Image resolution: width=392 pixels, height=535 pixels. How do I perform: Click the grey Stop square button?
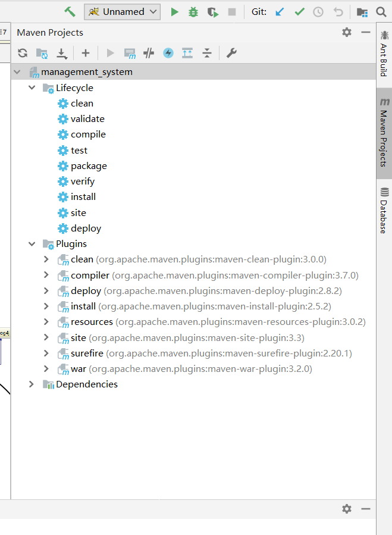click(x=232, y=12)
